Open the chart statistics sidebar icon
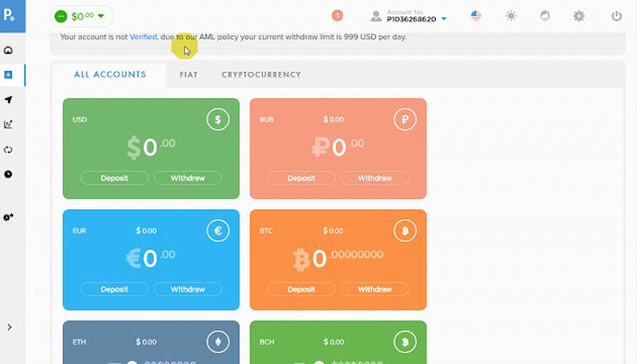637x364 pixels. [x=8, y=125]
